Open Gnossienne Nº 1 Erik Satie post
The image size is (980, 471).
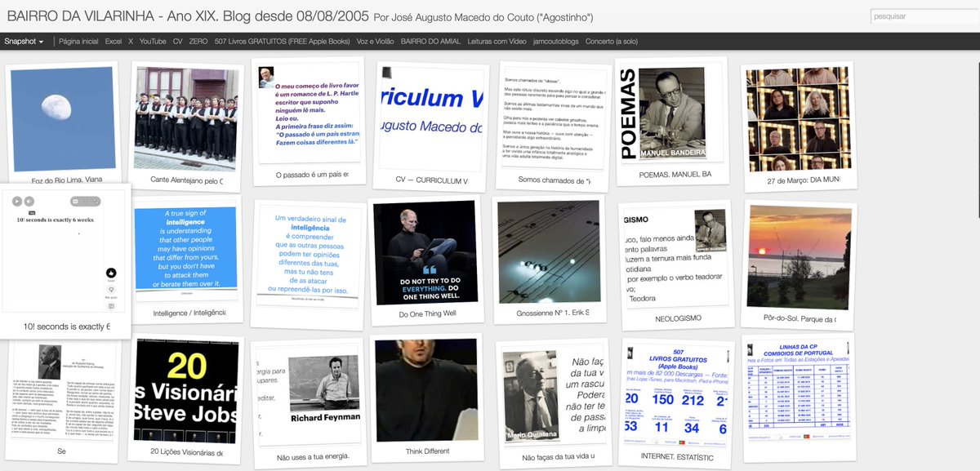(549, 252)
